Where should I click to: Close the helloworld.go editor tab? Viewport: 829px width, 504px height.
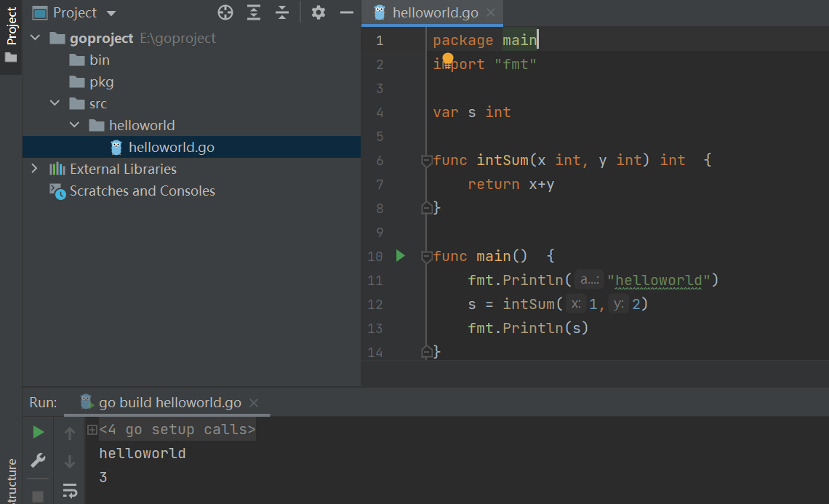tap(491, 12)
